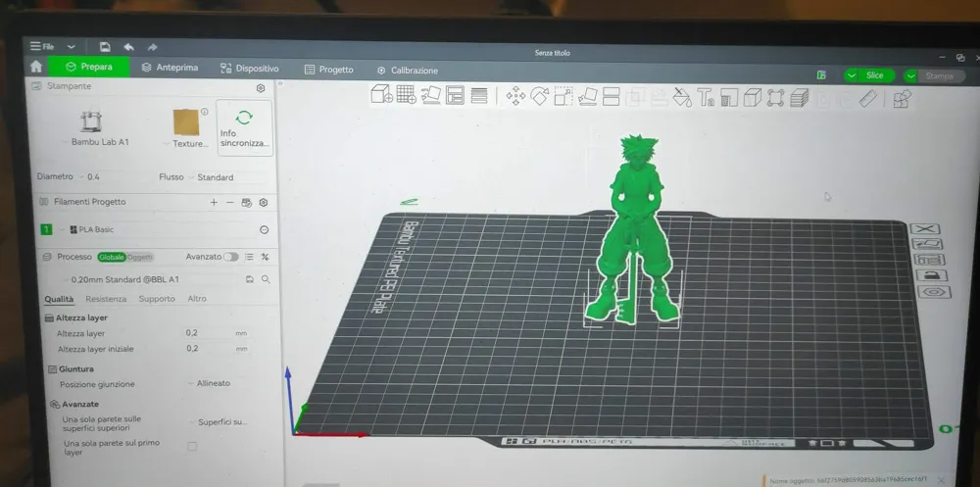Click the filament 1 green color swatch
The height and width of the screenshot is (487, 980).
point(46,229)
